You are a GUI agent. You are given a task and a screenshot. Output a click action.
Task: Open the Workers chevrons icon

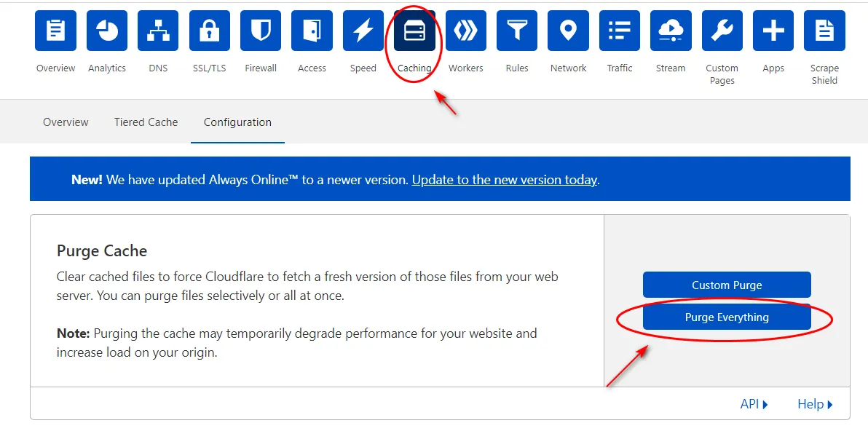[465, 31]
